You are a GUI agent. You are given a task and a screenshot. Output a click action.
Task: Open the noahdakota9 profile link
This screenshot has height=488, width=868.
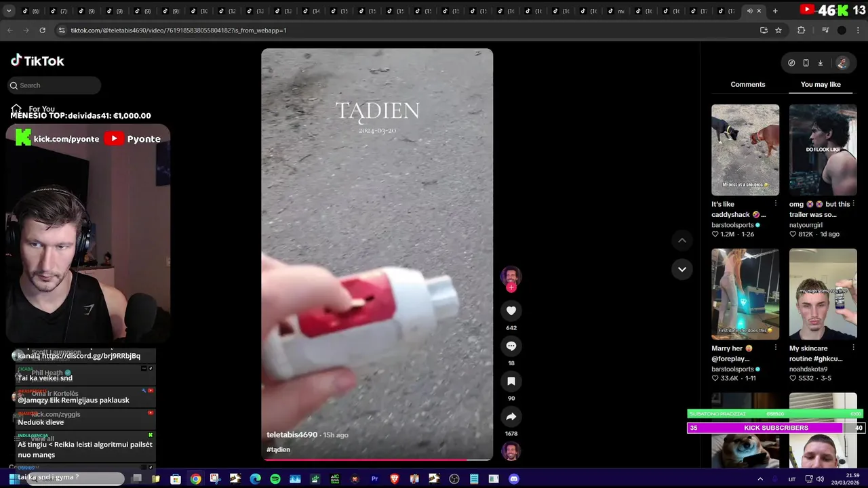[808, 369]
